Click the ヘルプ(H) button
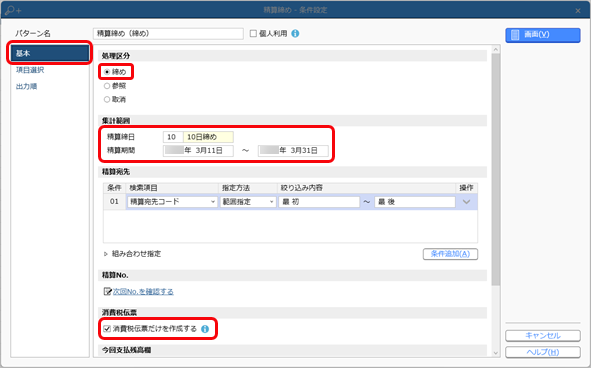 coord(543,352)
